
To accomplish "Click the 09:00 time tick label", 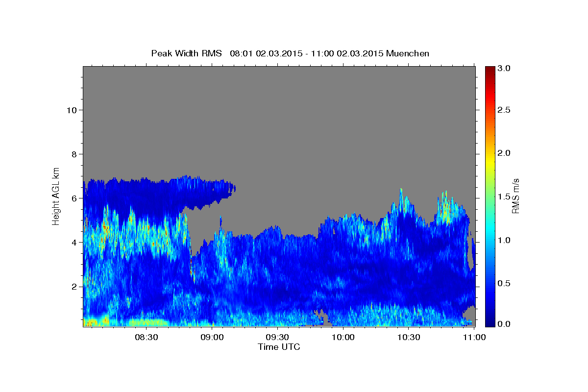I will [x=213, y=337].
